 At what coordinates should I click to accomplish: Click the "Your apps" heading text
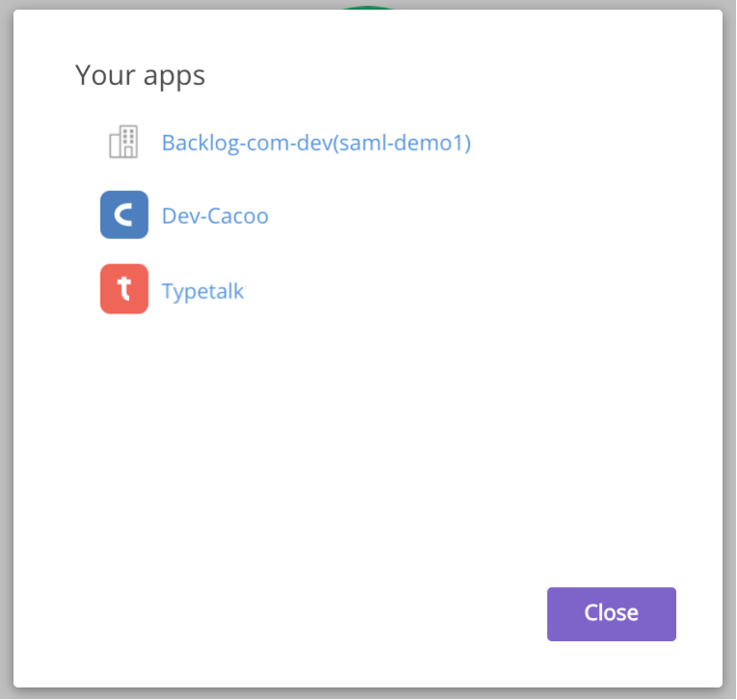click(140, 75)
